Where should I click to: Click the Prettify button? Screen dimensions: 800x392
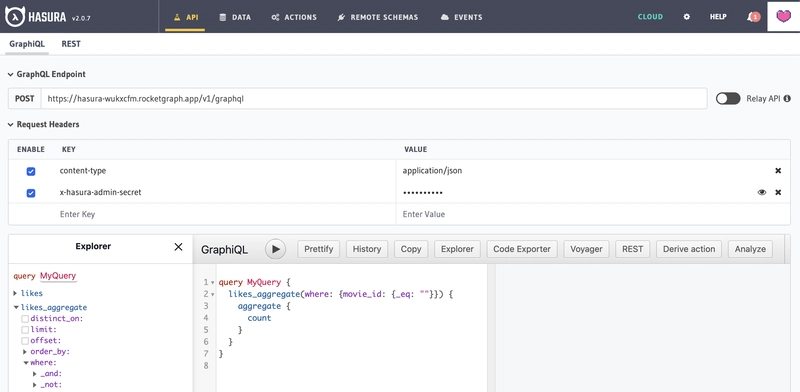coord(318,249)
